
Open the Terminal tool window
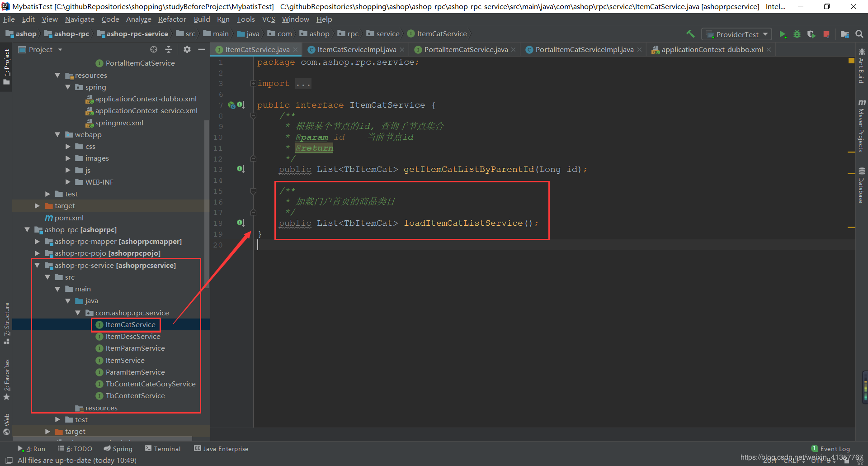click(163, 449)
